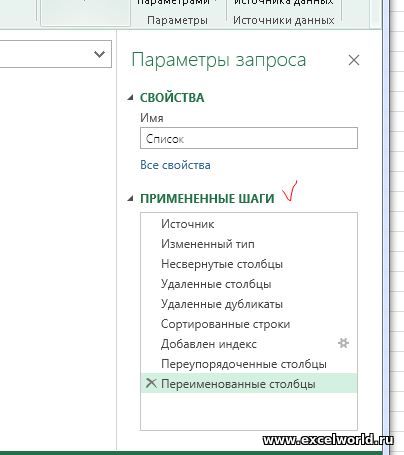The height and width of the screenshot is (455, 404).
Task: Delete the Переименованные столбцы step via X icon
Action: coord(151,383)
